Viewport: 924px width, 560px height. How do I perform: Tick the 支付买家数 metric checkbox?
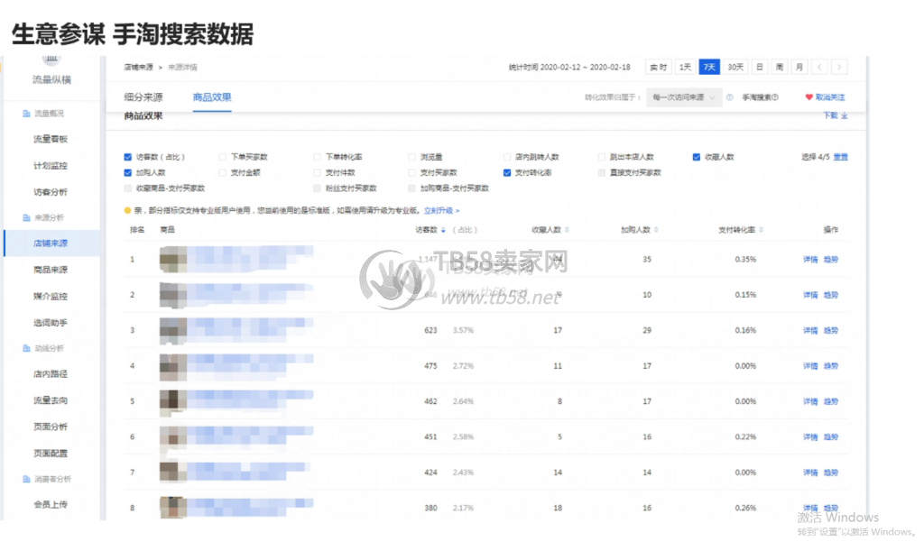(411, 173)
